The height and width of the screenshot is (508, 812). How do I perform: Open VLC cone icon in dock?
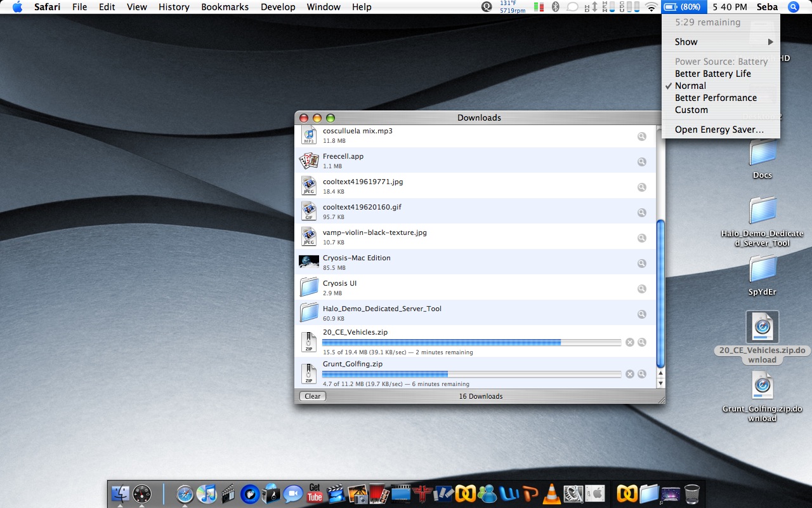[551, 493]
